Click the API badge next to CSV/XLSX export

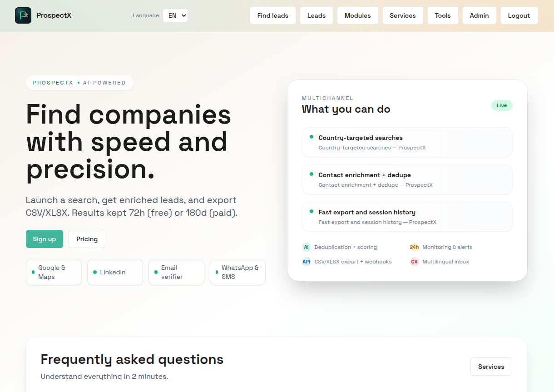click(306, 262)
